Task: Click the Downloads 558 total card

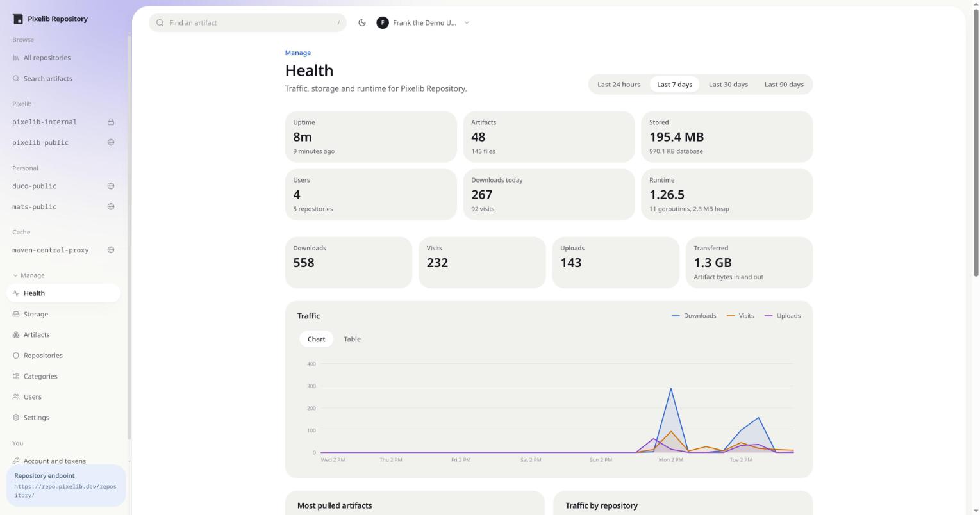Action: [348, 263]
